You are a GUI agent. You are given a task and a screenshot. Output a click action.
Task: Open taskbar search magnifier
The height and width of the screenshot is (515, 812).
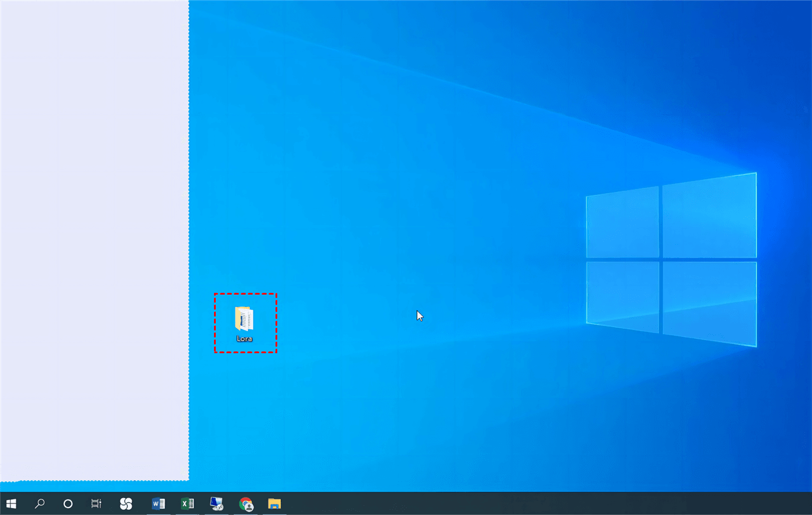tap(39, 503)
